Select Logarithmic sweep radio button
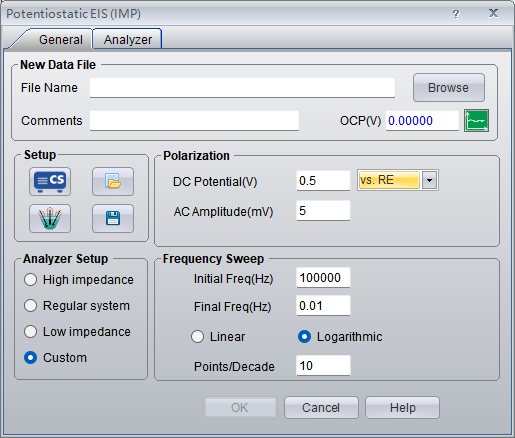Viewport: 515px width, 438px height. 340,336
